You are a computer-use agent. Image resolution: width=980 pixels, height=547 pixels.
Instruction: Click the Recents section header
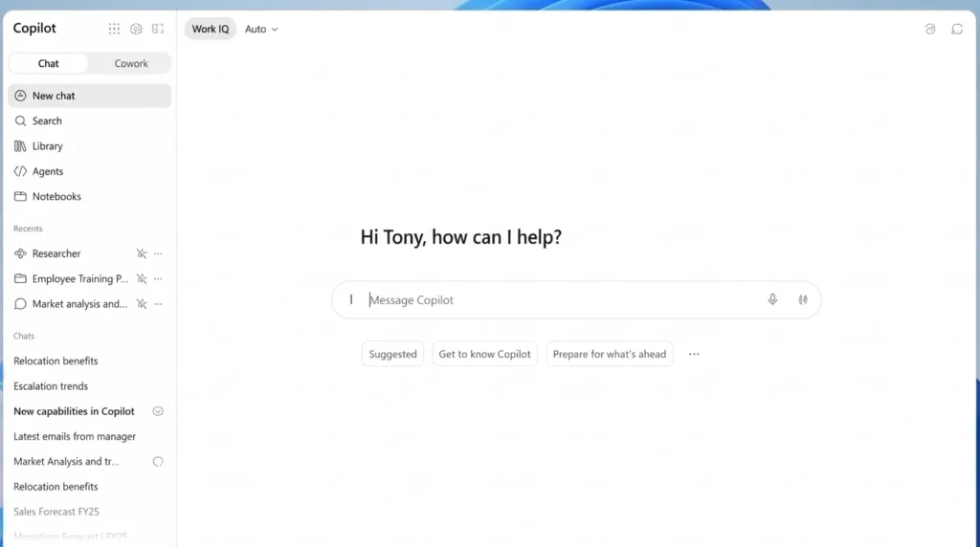point(28,229)
